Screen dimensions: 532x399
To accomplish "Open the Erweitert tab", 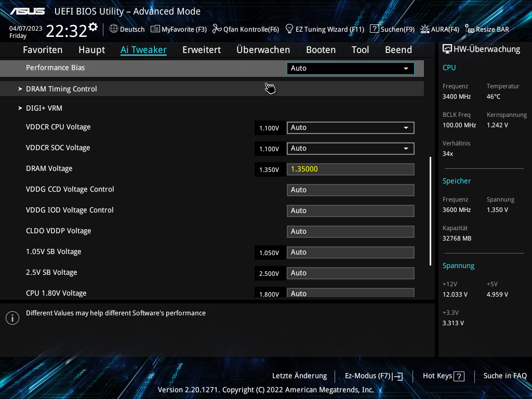I will 202,50.
